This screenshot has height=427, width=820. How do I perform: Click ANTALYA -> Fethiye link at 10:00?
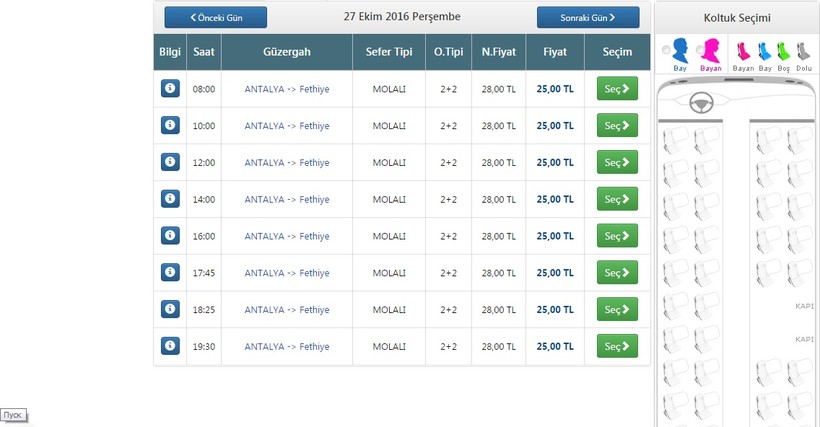287,126
